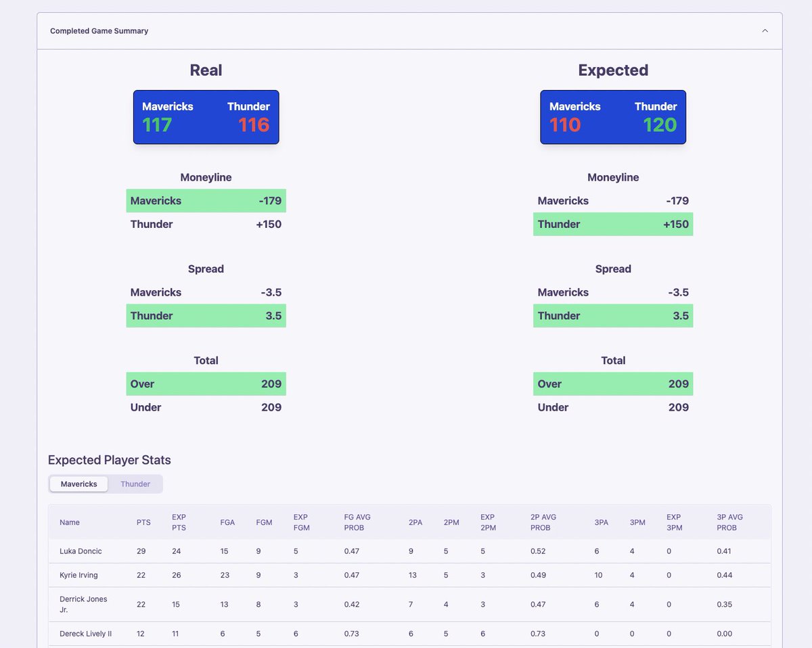Screen dimensions: 812x648
Task: Switch to the Mavericks player stats tab
Action: pos(79,484)
